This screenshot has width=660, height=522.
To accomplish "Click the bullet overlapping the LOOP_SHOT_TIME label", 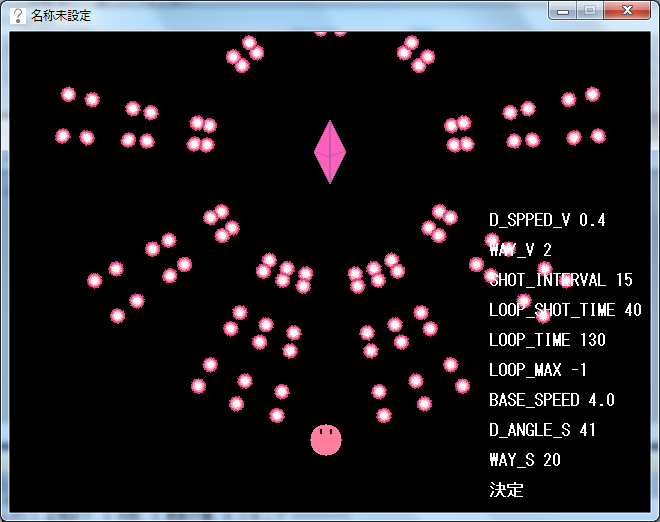I will click(x=524, y=301).
